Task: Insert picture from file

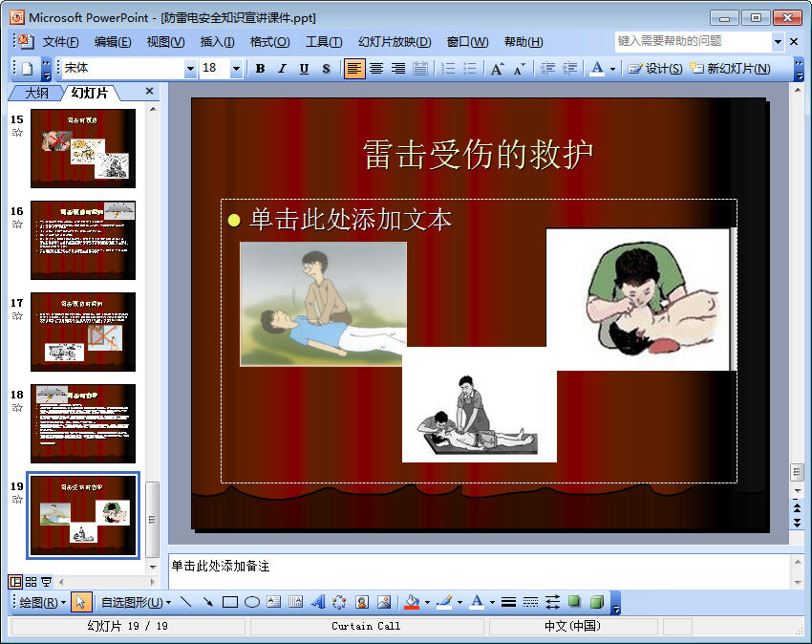Action: click(384, 602)
